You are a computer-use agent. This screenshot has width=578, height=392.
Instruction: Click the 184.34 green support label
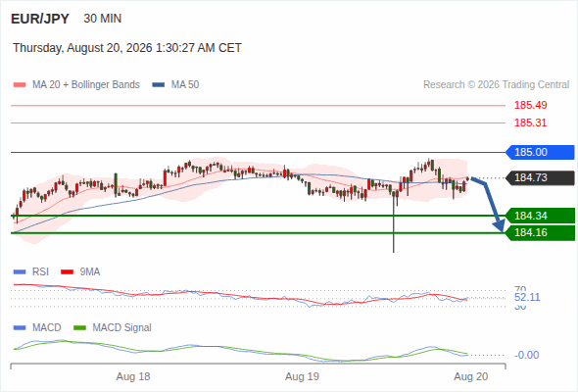pyautogui.click(x=541, y=216)
